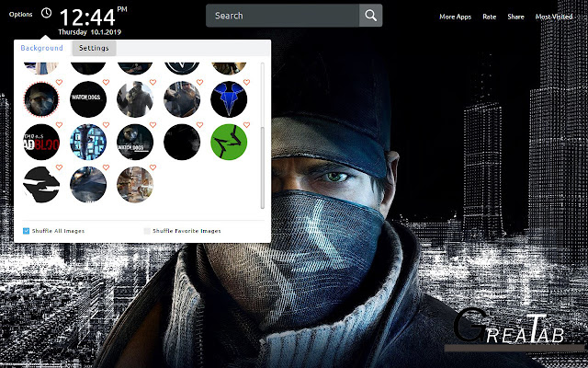588x368 pixels.
Task: Click the heart on blue fox logo thumbnail
Action: (x=246, y=82)
